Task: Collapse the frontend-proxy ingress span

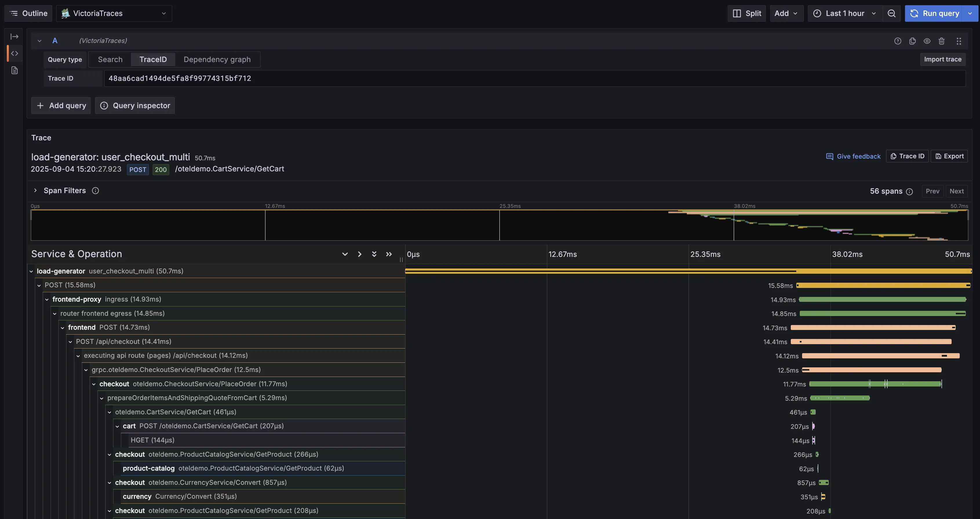Action: point(47,300)
